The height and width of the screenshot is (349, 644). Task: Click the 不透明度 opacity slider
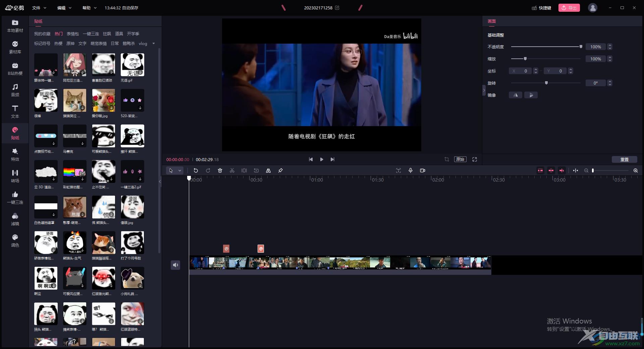(x=546, y=47)
